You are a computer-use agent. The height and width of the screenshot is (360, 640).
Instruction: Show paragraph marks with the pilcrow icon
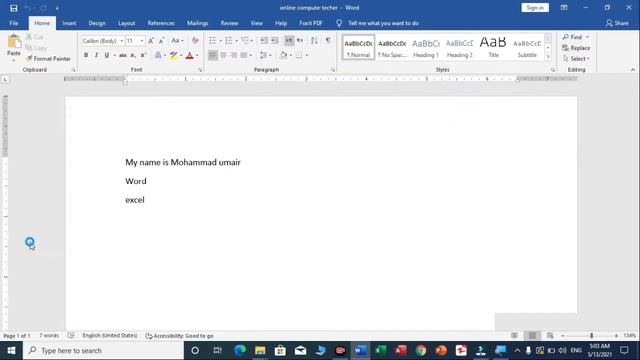coord(328,40)
